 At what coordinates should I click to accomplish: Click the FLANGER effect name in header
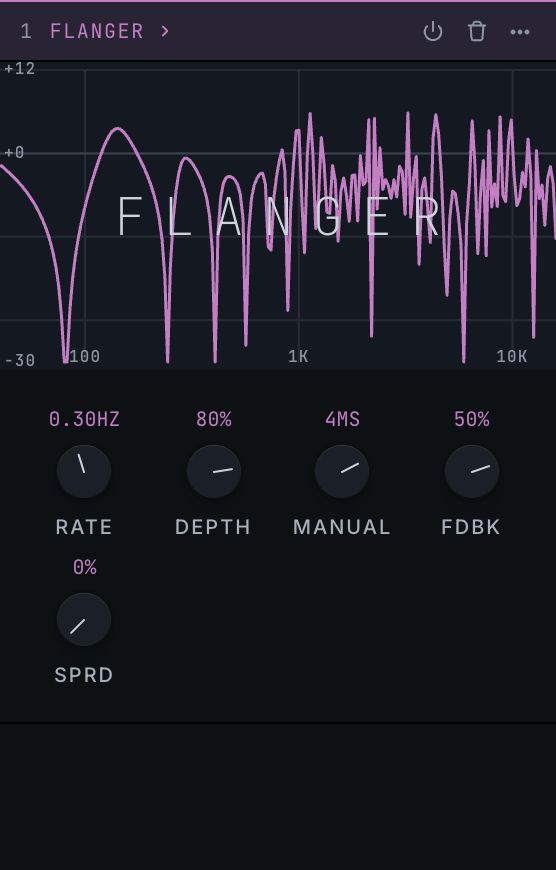[97, 31]
